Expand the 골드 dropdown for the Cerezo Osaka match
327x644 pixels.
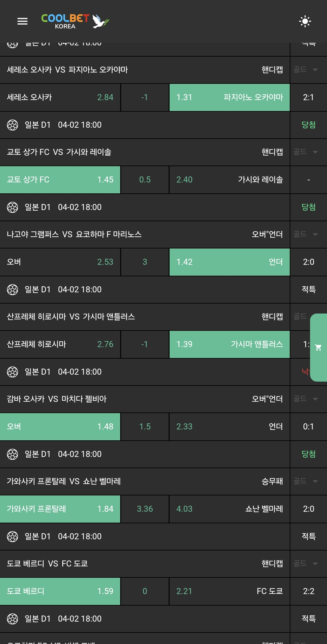(306, 70)
